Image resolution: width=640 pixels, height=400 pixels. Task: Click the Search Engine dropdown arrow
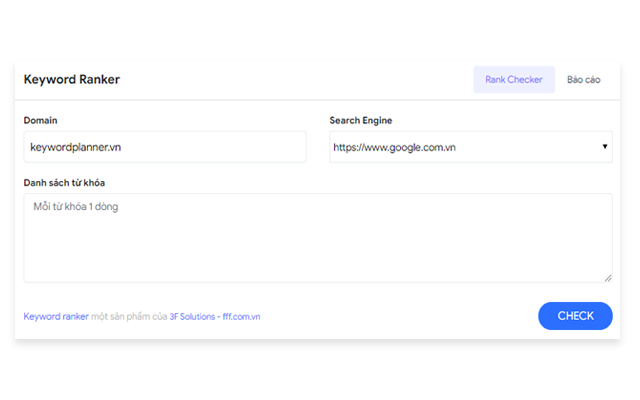[x=605, y=147]
